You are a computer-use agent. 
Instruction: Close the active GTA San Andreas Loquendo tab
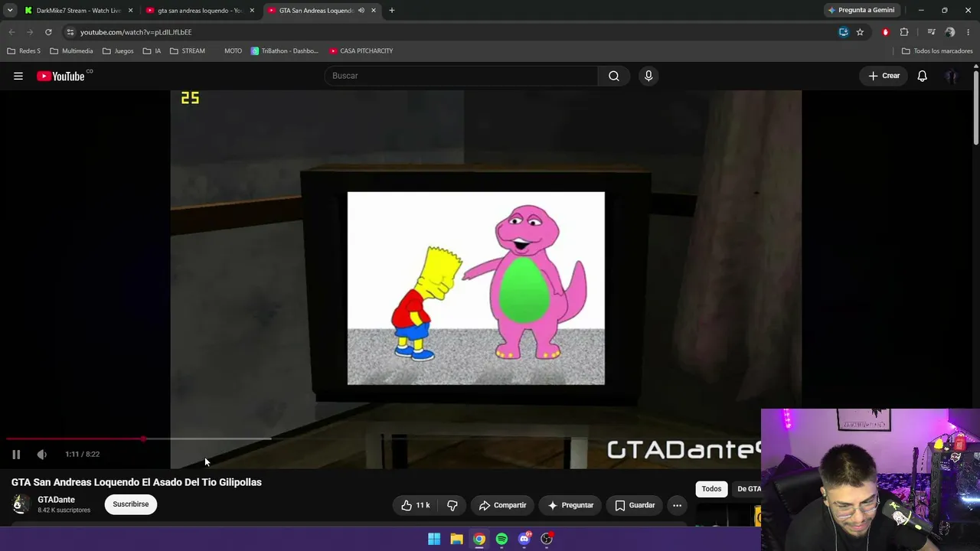pyautogui.click(x=374, y=11)
